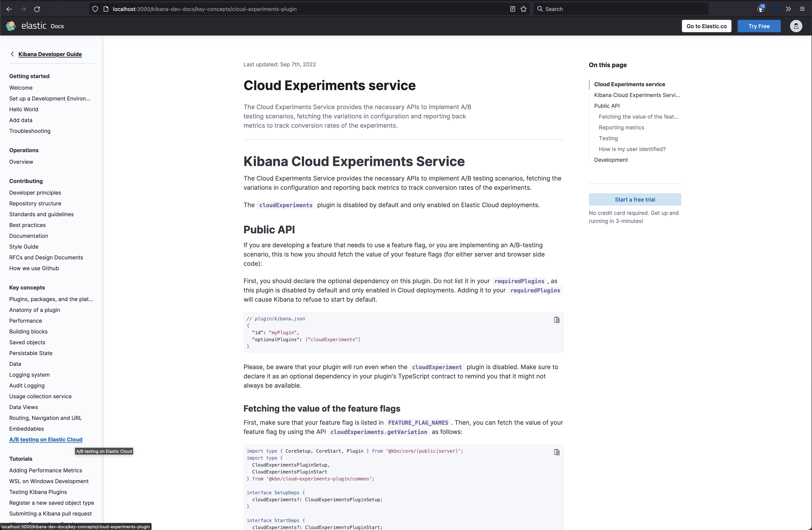
Task: Open Submitting a Kibana pull request tutorial
Action: [x=50, y=514]
